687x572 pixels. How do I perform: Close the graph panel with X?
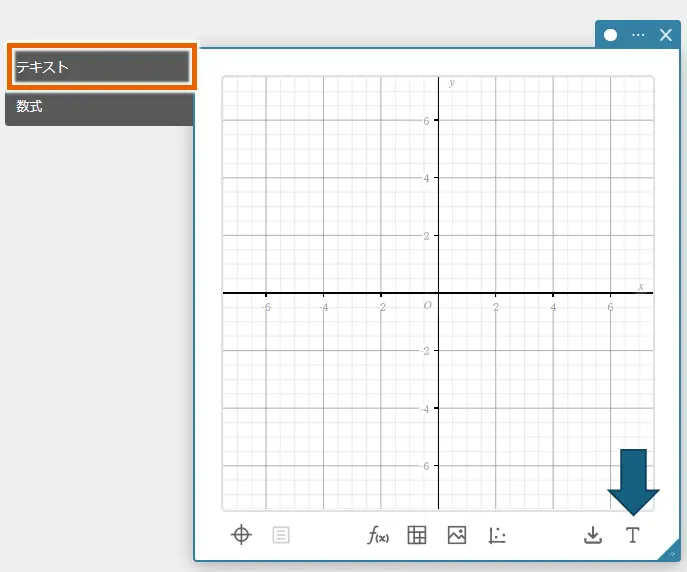(x=666, y=35)
